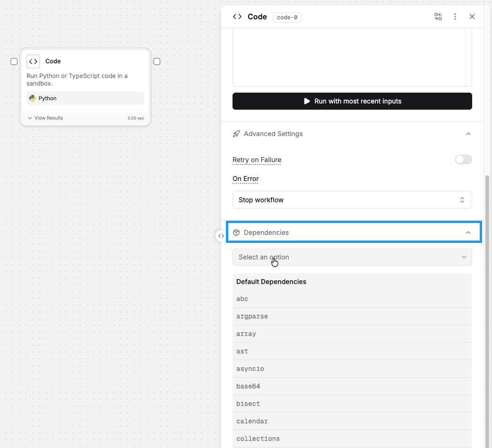Click the code brackets icon in panel header
Screen dimensions: 492x448
tap(237, 17)
